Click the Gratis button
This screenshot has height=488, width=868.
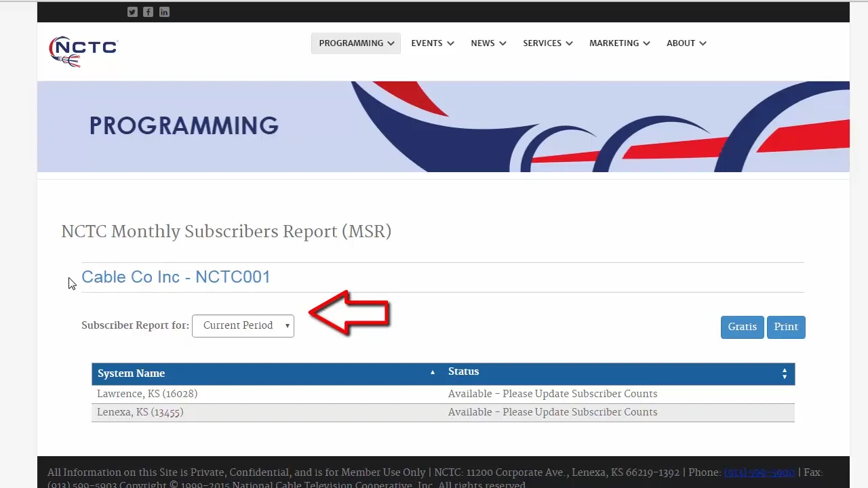point(743,327)
